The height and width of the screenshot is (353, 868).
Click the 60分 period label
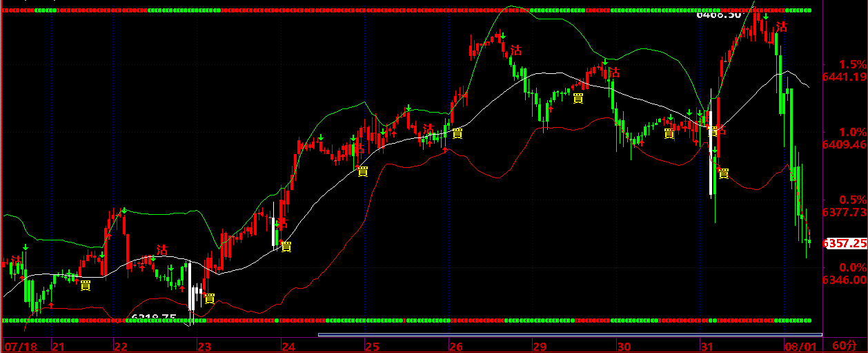(844, 345)
